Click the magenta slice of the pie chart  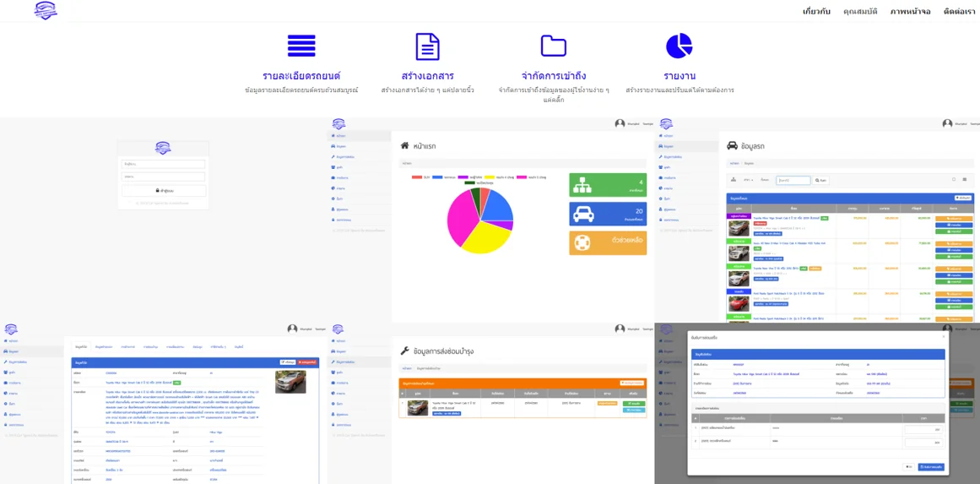pyautogui.click(x=463, y=220)
